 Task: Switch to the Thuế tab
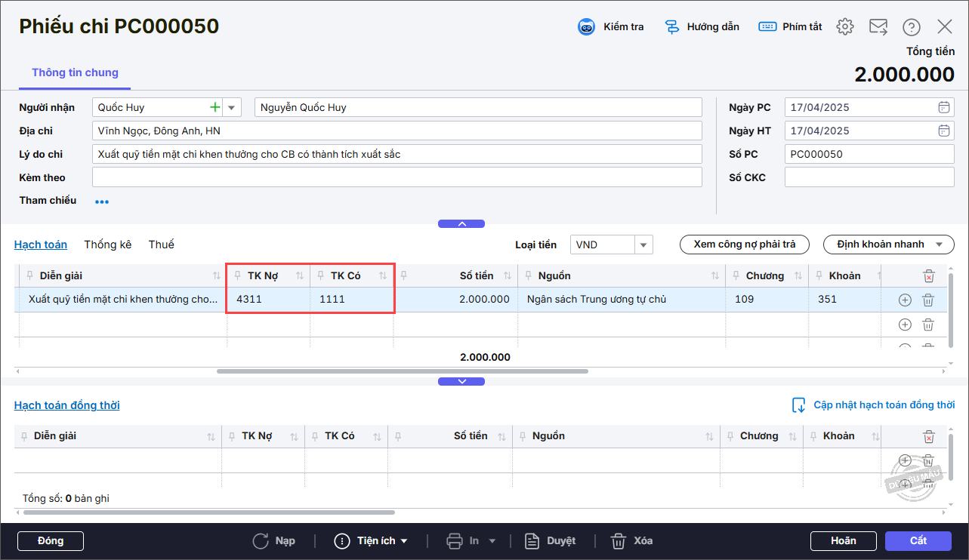(161, 245)
